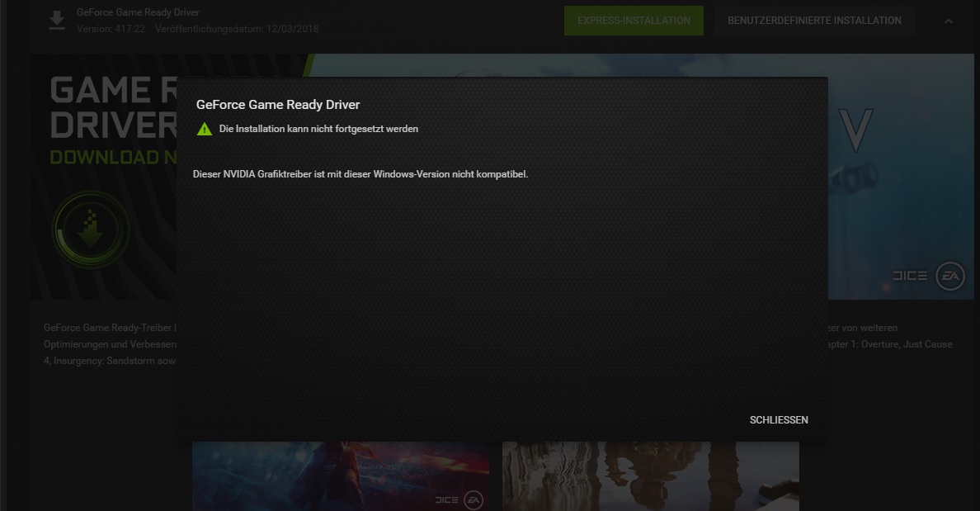The image size is (980, 511).
Task: Click the circular green download progress icon
Action: 91,229
